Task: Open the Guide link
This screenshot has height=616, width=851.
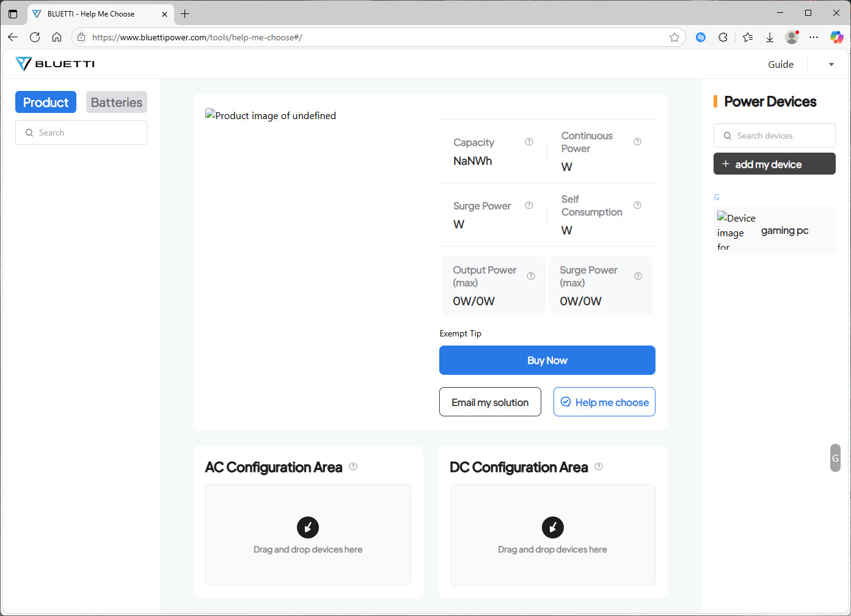Action: (781, 64)
